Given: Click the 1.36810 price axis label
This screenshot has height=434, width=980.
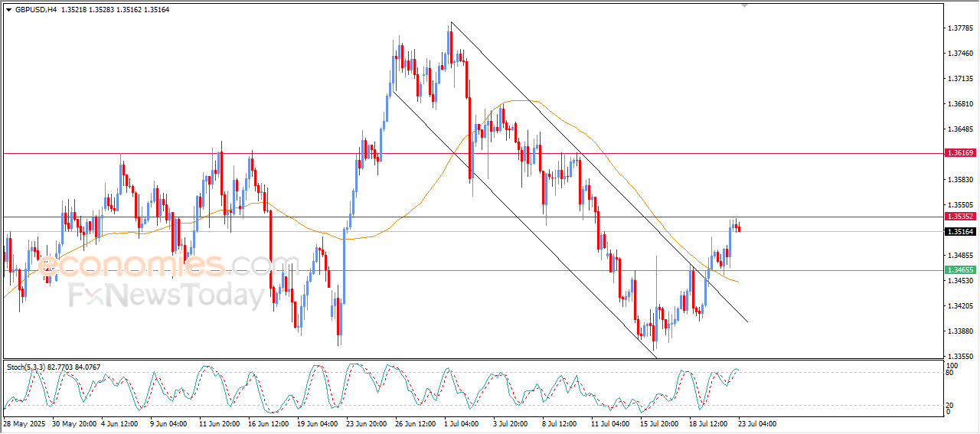Looking at the screenshot, I should pyautogui.click(x=960, y=104).
